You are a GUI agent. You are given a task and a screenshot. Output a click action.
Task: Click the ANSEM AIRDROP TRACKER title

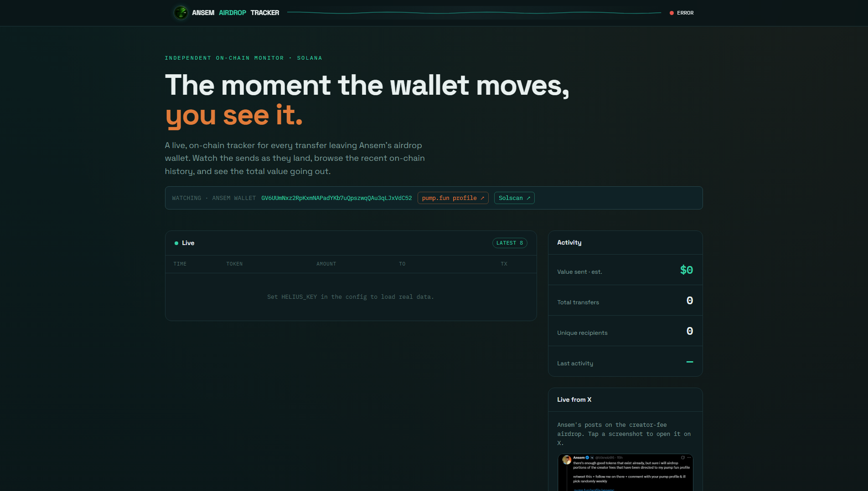tap(235, 13)
